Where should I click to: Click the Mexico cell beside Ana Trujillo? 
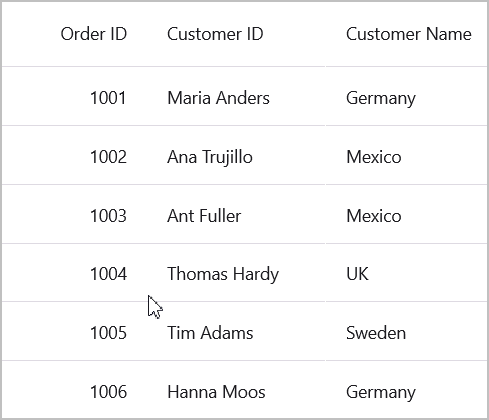click(x=406, y=155)
